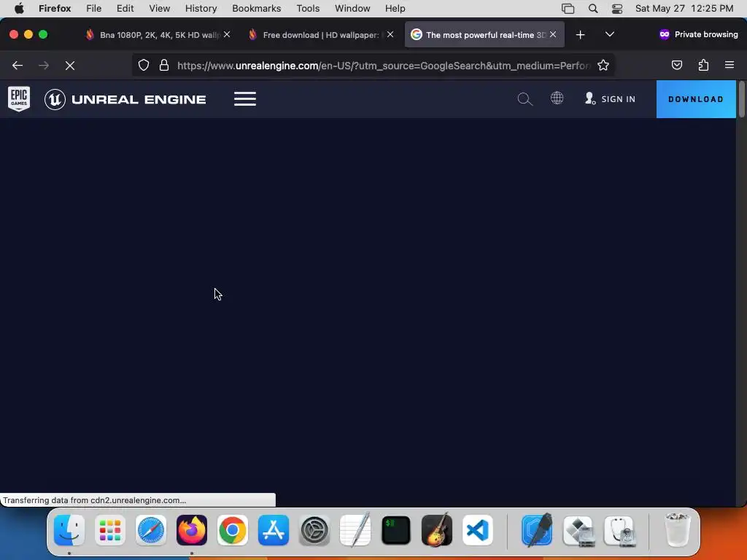Close the Unreal Engine tab
Viewport: 747px width, 560px height.
click(x=553, y=34)
